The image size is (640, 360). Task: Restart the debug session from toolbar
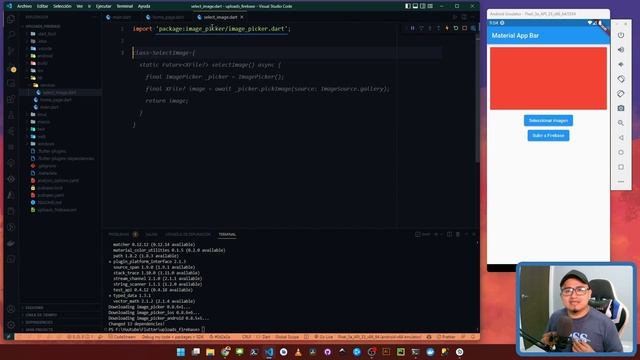tap(456, 28)
